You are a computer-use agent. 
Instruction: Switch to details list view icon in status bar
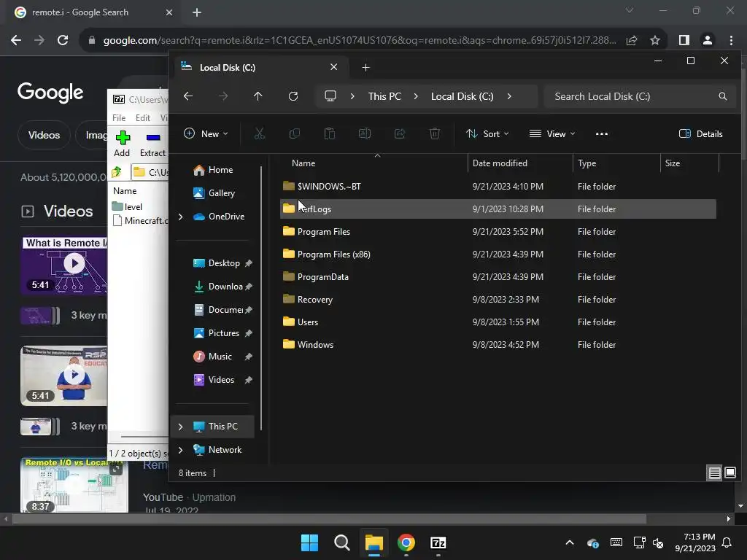pyautogui.click(x=715, y=472)
